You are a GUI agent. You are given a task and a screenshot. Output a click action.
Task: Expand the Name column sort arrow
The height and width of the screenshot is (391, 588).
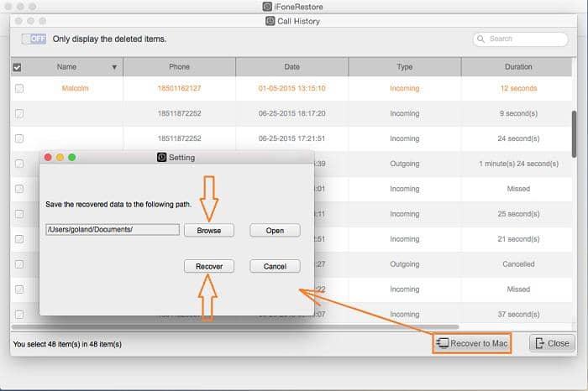point(114,67)
